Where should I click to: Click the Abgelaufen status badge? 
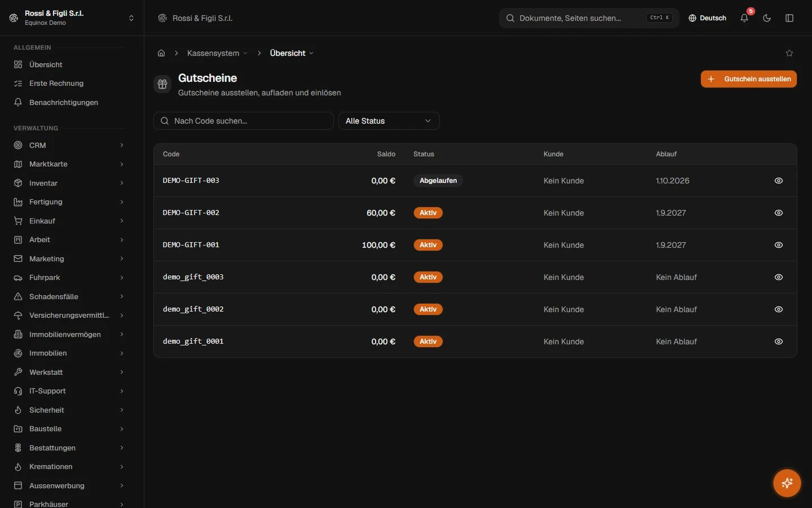coord(438,181)
